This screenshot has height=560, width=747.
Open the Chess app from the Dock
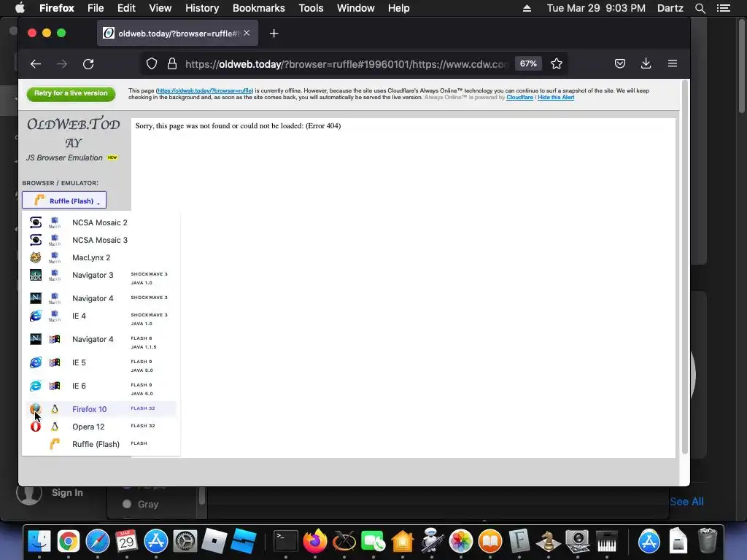tap(549, 541)
